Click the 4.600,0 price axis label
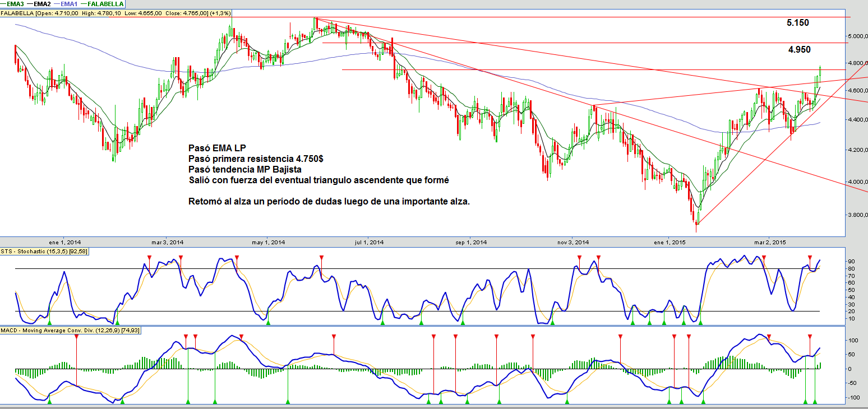Screen dimensions: 868x409 pyautogui.click(x=858, y=90)
